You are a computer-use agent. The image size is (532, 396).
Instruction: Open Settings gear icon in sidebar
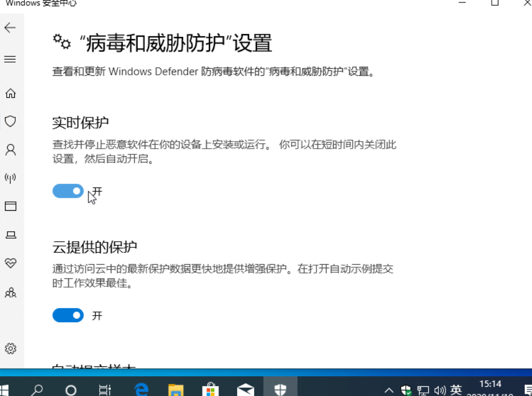coord(11,349)
